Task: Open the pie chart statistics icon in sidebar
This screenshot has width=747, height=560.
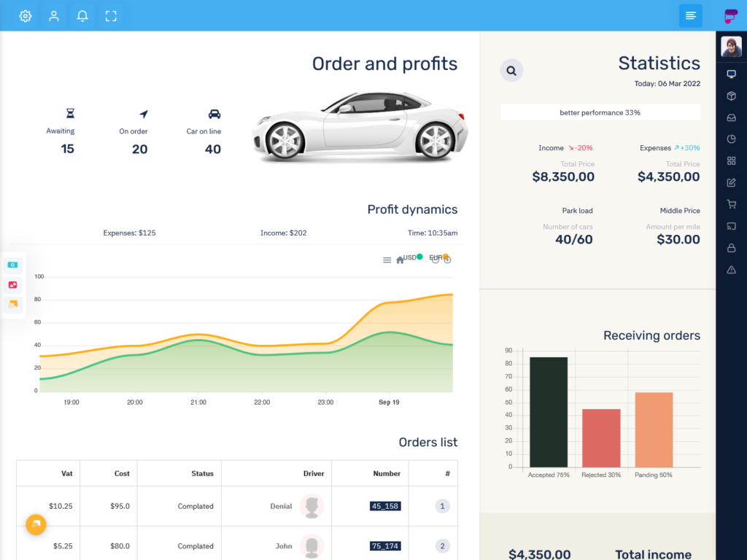Action: coord(731,139)
